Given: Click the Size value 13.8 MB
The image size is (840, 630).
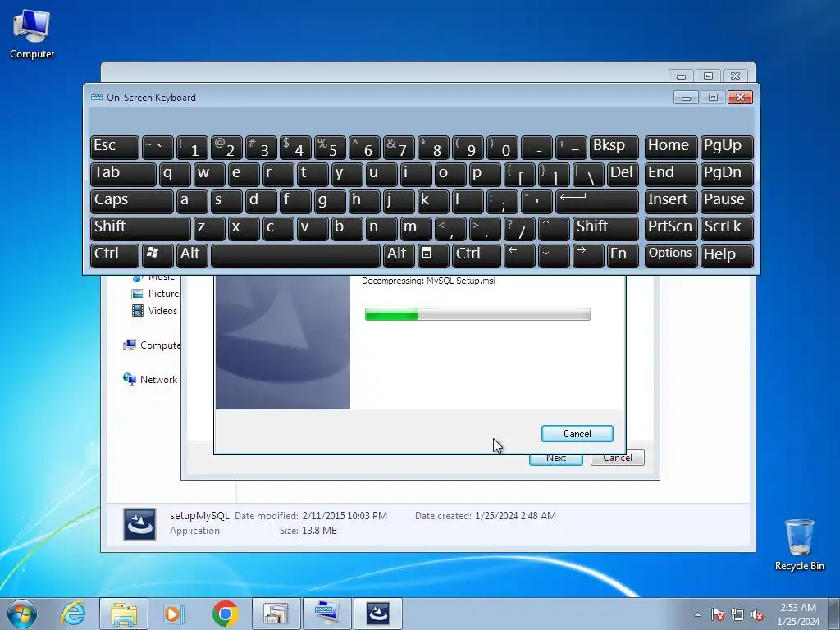Looking at the screenshot, I should 321,531.
